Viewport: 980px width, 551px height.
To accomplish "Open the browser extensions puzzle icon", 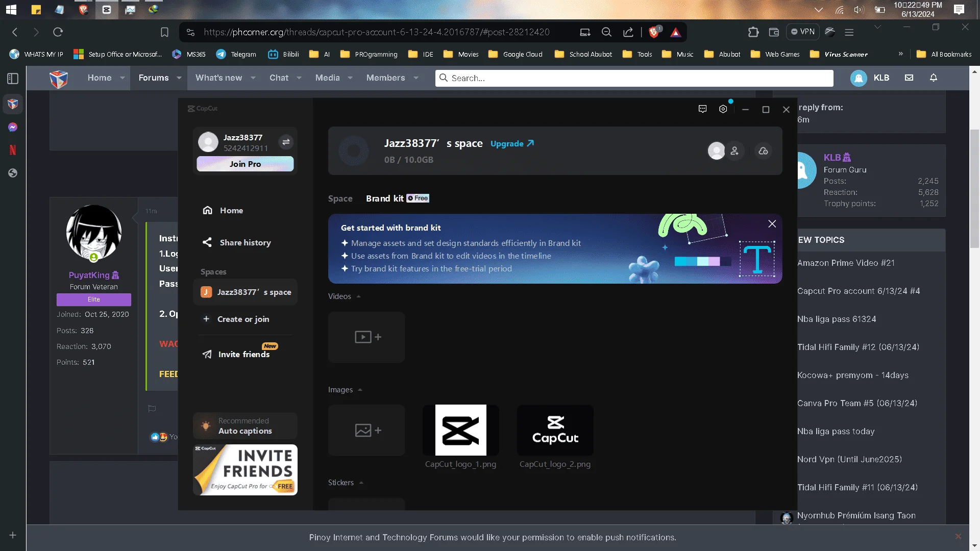I will click(753, 32).
